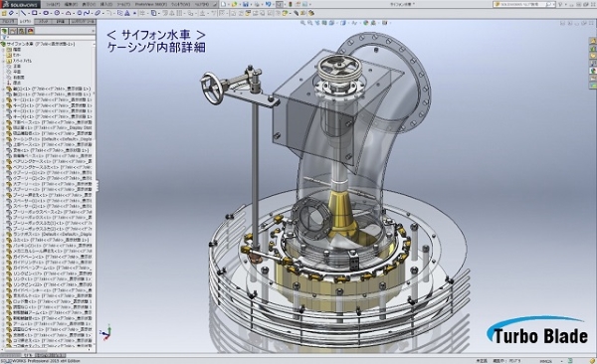Select the Rectangle sketch tool
The height and width of the screenshot is (364, 597).
pyautogui.click(x=35, y=13)
